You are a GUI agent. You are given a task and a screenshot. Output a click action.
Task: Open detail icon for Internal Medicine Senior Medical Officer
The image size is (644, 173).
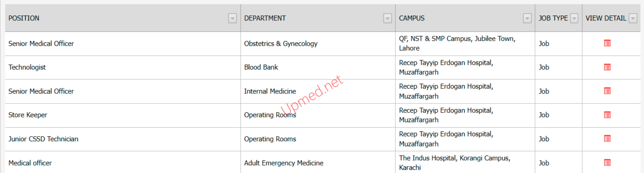click(607, 91)
